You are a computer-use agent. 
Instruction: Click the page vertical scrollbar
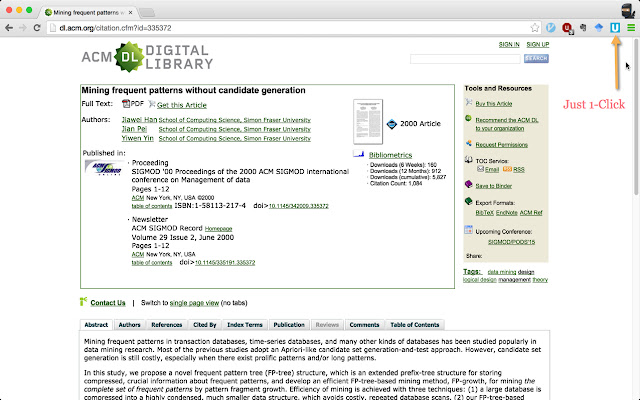tap(636, 116)
